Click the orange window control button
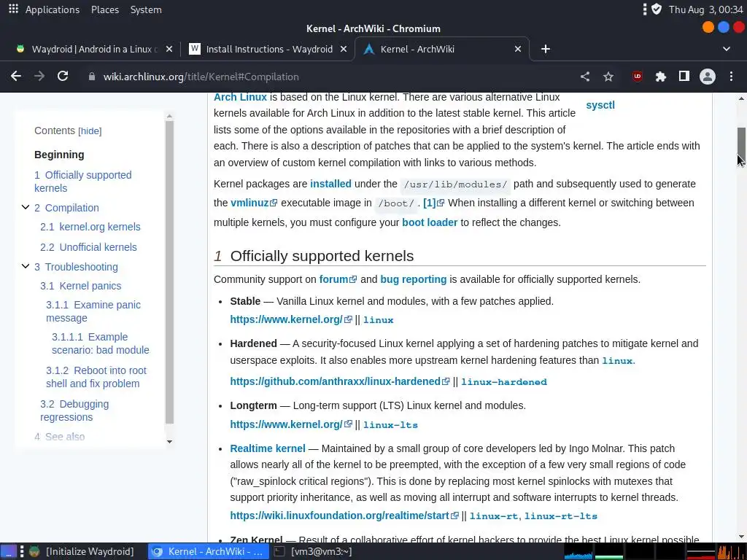 click(x=708, y=28)
